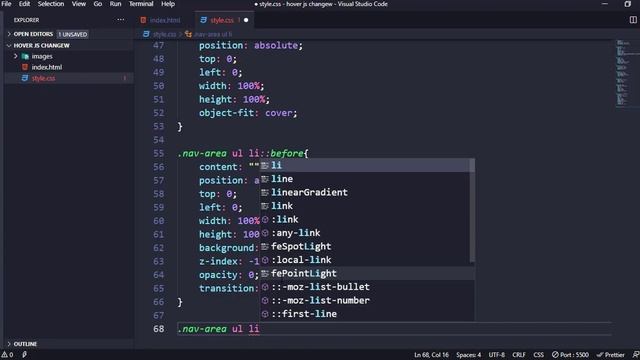Click Spaces: 4 indentation setting
The height and width of the screenshot is (360, 640).
pos(469,355)
